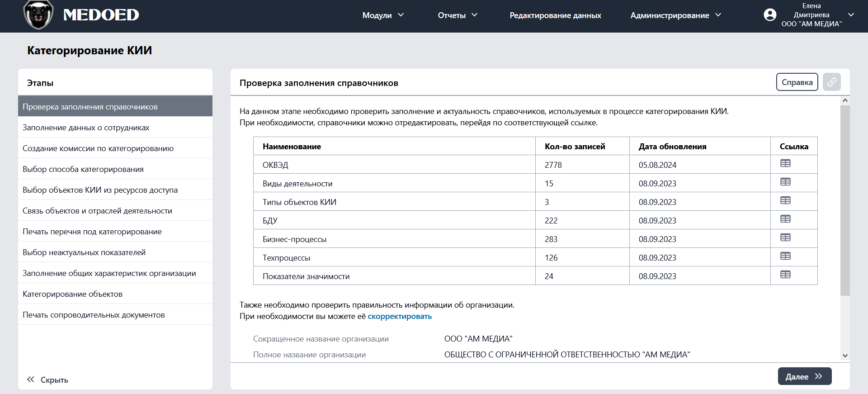Collapse the stages panel with Скрыть

tap(47, 380)
